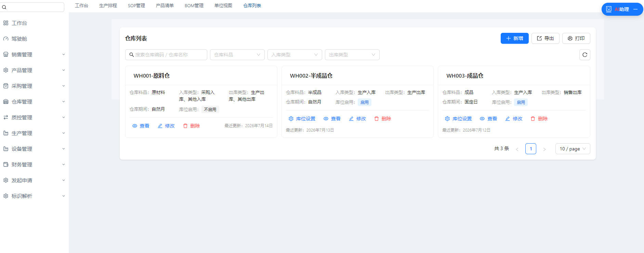The image size is (644, 253).
Task: Minimize the AI助理 panel
Action: point(635,9)
